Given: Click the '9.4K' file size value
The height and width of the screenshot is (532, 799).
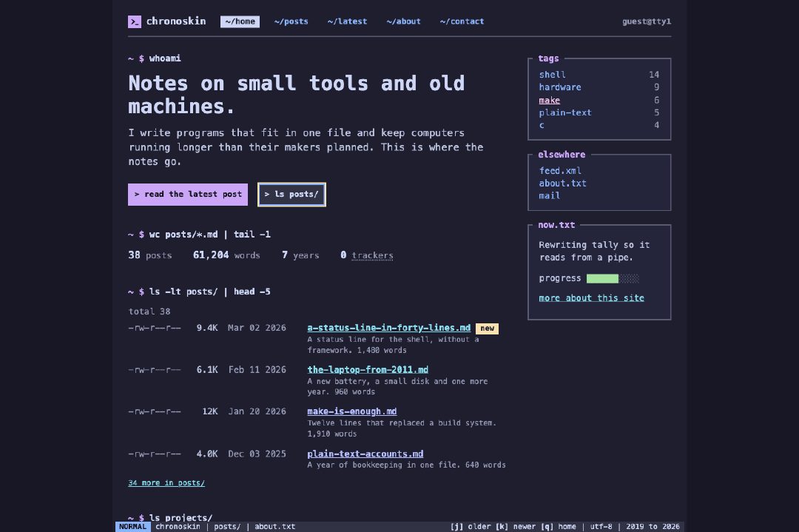Looking at the screenshot, I should [207, 328].
